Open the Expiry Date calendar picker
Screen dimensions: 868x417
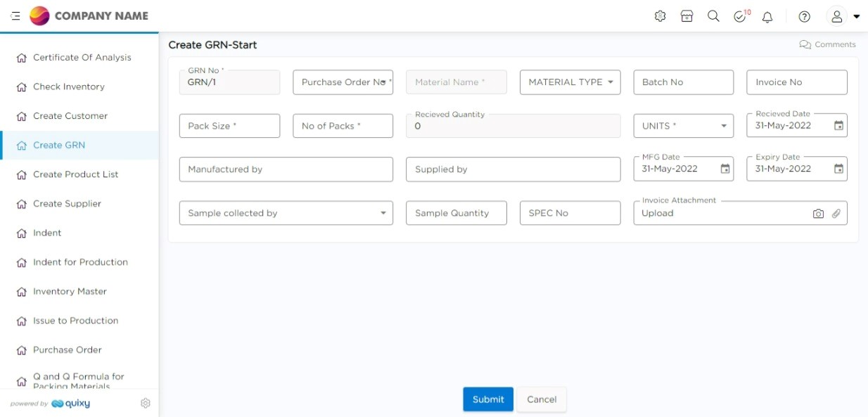tap(838, 168)
